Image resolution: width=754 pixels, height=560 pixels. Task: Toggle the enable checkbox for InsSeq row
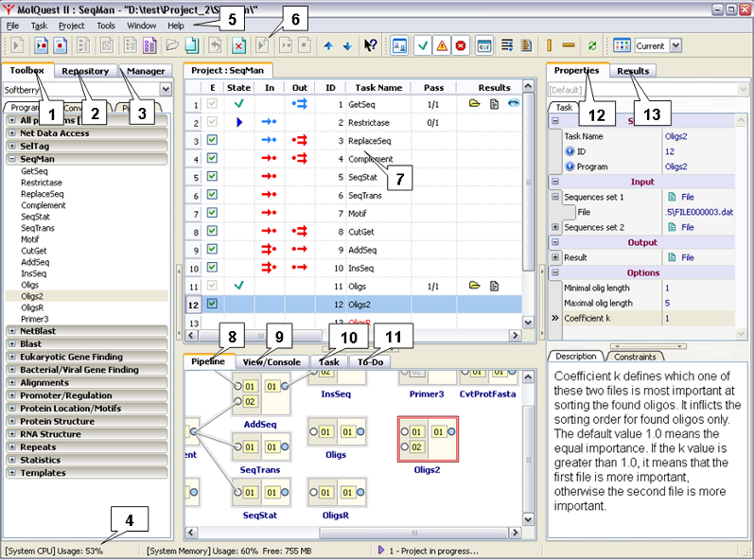pyautogui.click(x=212, y=268)
